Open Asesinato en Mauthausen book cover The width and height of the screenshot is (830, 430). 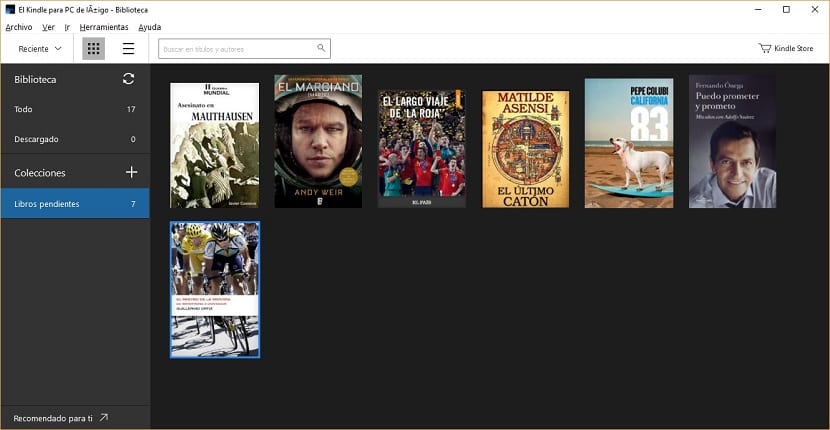click(x=215, y=145)
